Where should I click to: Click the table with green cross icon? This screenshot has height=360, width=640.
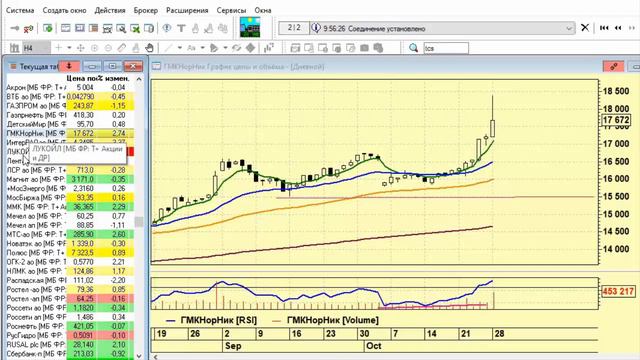(x=135, y=28)
